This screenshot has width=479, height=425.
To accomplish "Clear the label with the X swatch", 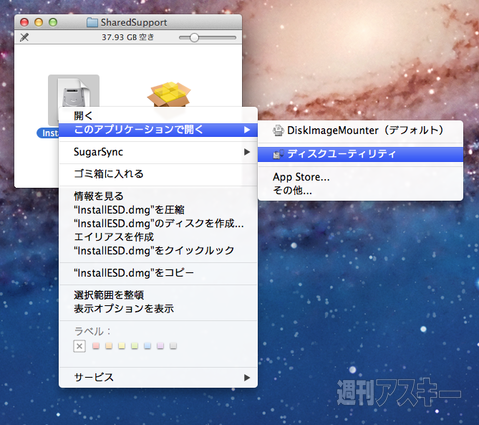I will (x=79, y=346).
